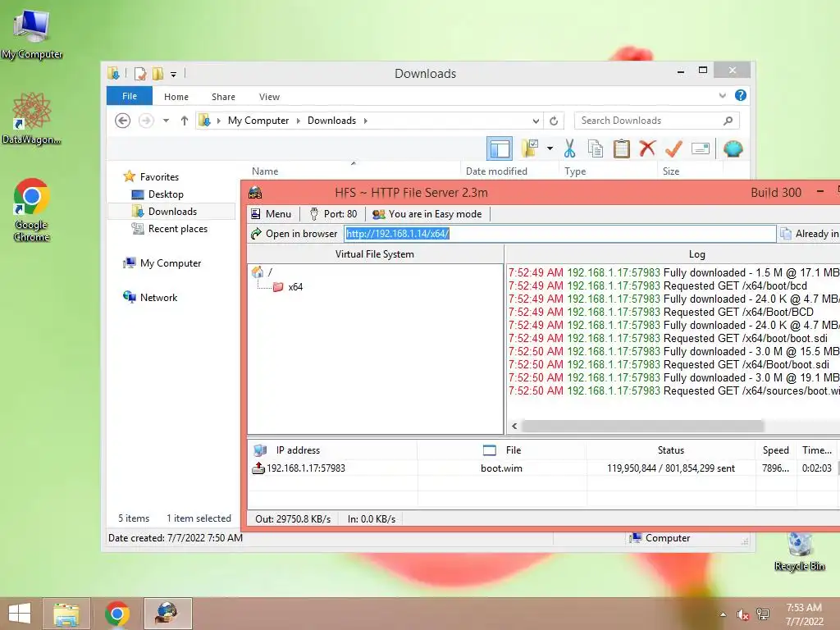Click Downloads in address breadcrumb
Image resolution: width=840 pixels, height=630 pixels.
click(331, 121)
